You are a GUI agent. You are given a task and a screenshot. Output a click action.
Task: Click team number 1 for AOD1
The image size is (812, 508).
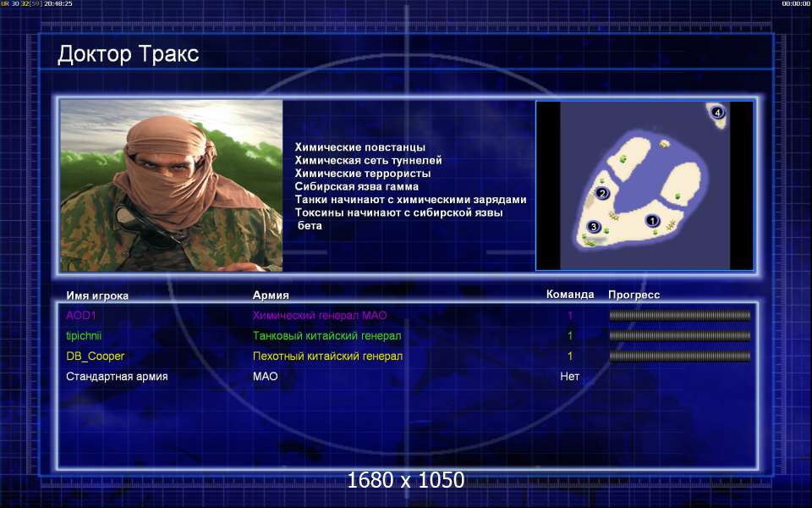point(570,315)
